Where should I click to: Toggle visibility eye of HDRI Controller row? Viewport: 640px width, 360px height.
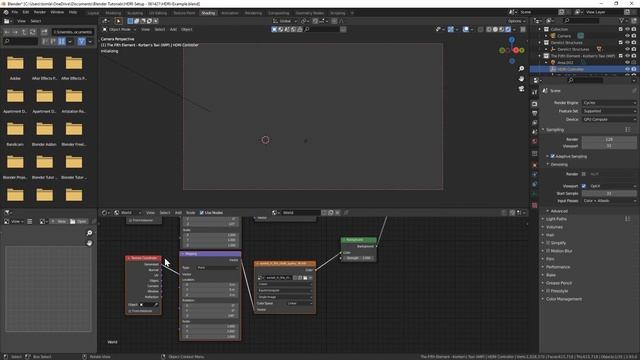click(627, 69)
